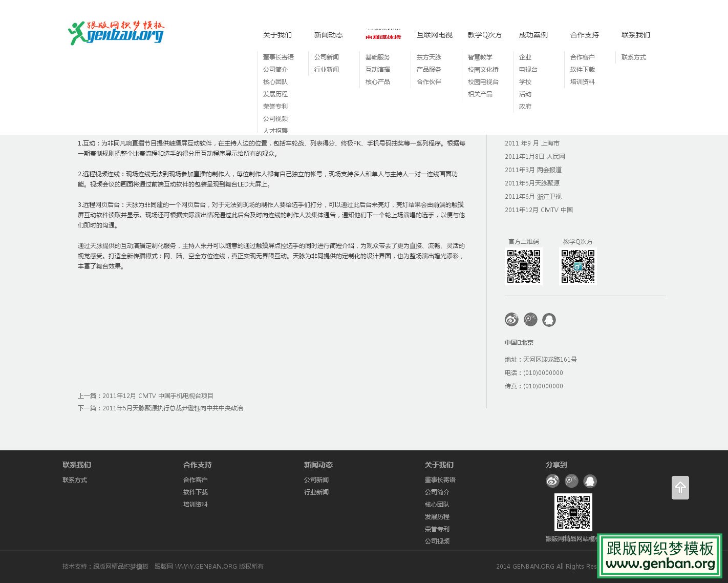Open the 合作支持 dropdown
The width and height of the screenshot is (728, 583).
point(584,35)
